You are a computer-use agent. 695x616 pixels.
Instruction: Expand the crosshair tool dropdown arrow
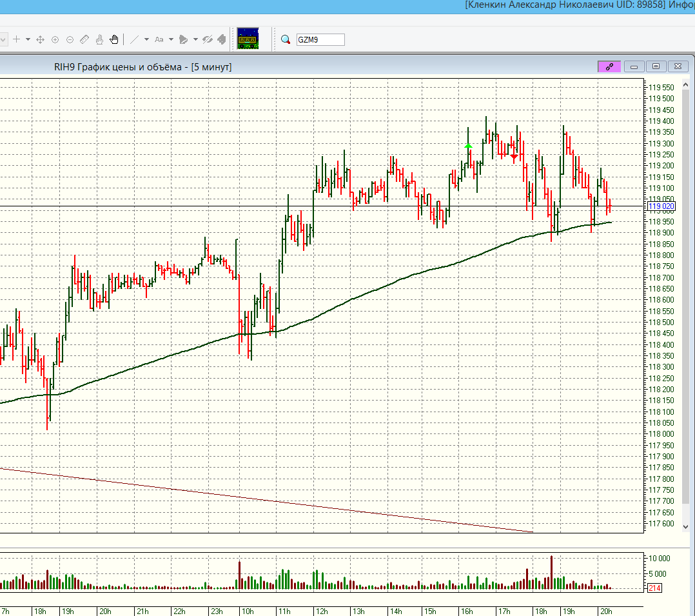pos(28,40)
